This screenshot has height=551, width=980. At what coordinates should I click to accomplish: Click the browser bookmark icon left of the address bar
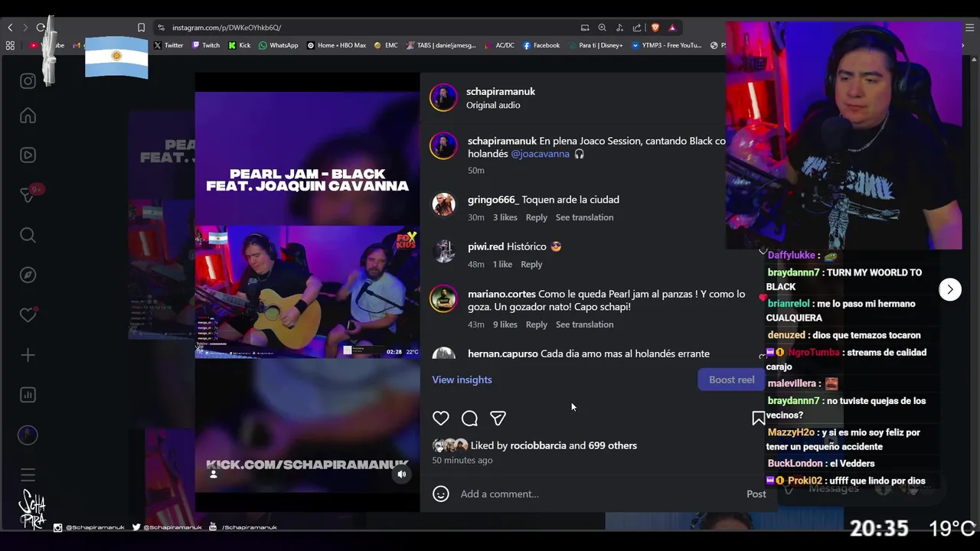141,28
